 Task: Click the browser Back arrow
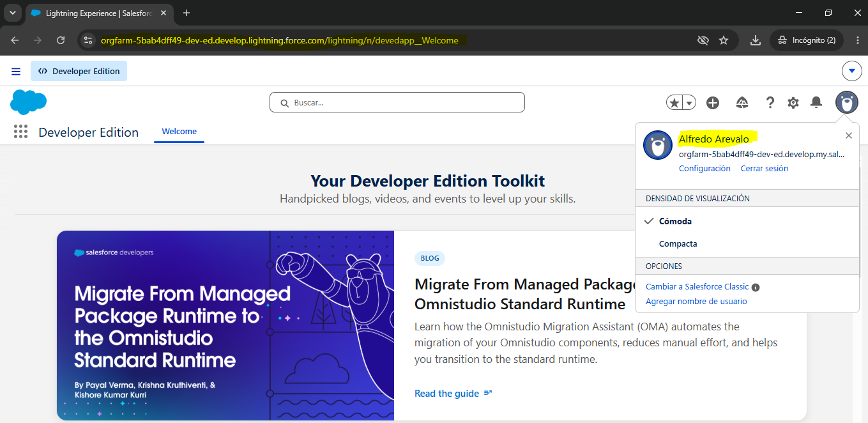pyautogui.click(x=15, y=40)
